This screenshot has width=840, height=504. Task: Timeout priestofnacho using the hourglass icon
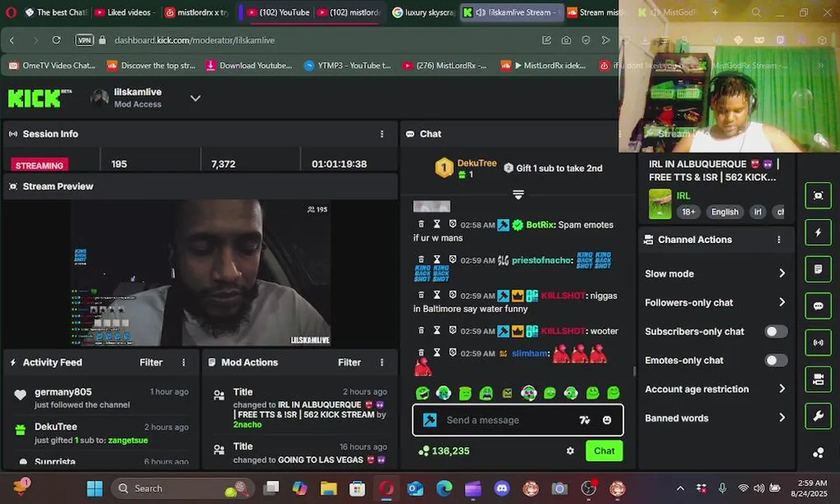(x=437, y=260)
